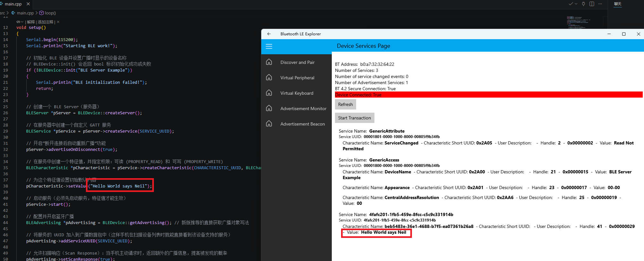Expand the dropdown arrow next to the build checkmark
The image size is (644, 261).
[x=576, y=4]
